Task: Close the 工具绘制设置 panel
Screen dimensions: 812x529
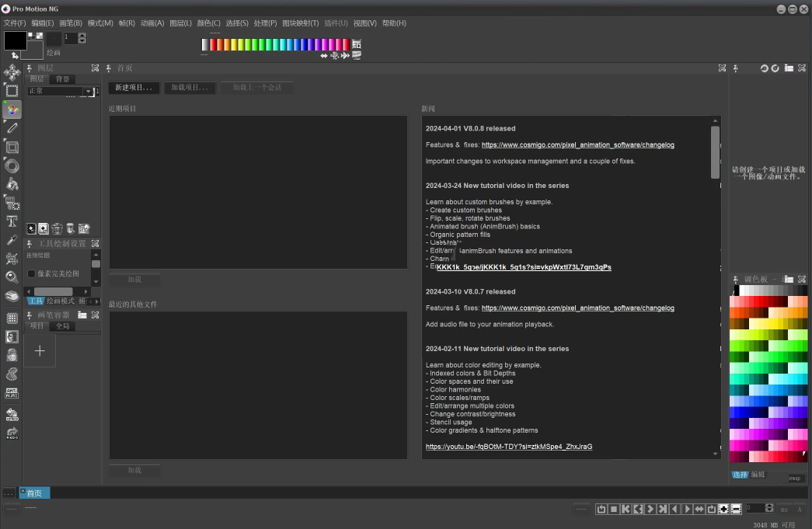Action: (x=96, y=243)
